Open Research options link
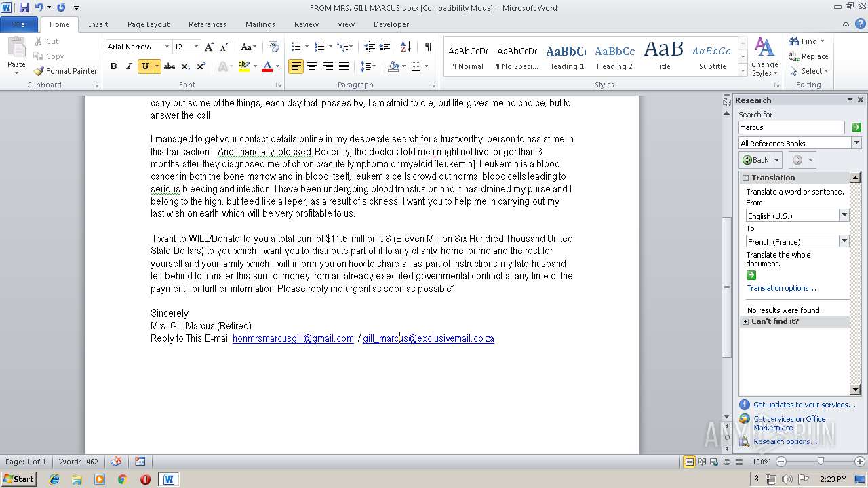 785,441
